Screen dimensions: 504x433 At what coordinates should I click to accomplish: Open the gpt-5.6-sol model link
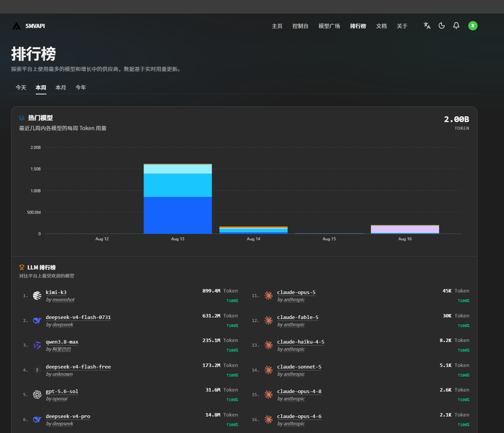pos(62,392)
